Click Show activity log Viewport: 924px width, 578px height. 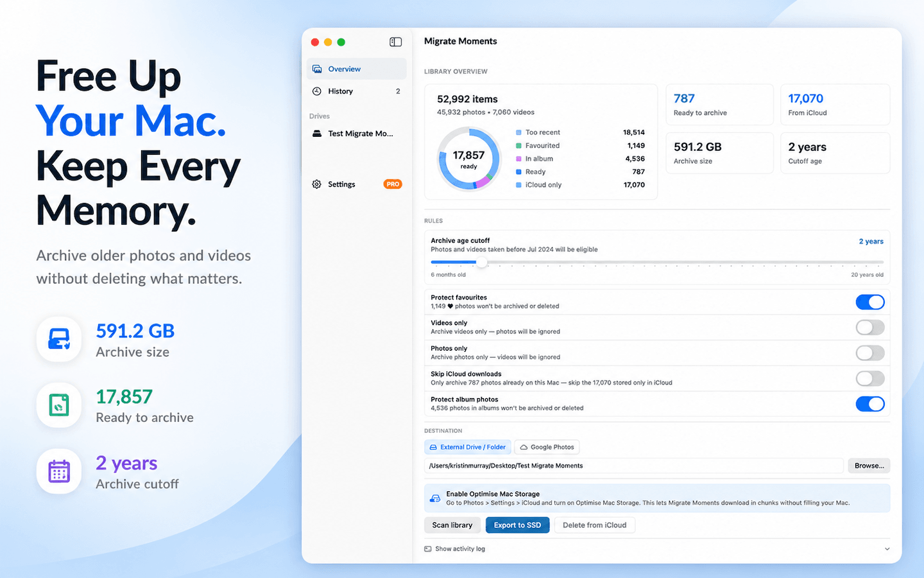click(460, 549)
